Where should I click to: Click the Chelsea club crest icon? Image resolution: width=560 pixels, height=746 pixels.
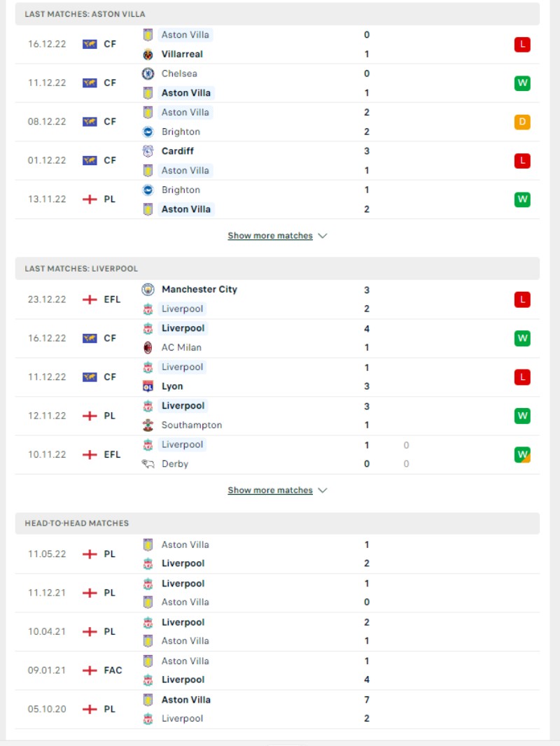click(148, 73)
